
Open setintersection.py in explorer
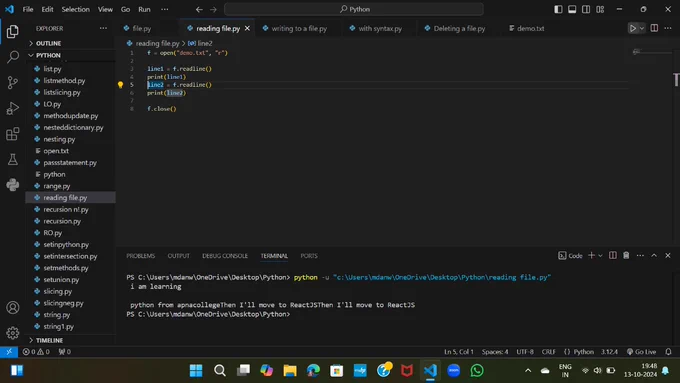(x=70, y=256)
